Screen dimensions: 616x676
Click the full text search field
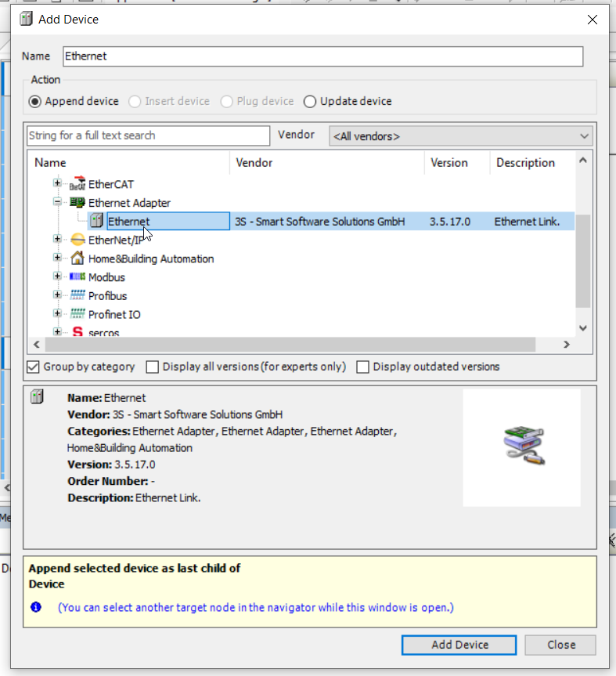click(148, 136)
